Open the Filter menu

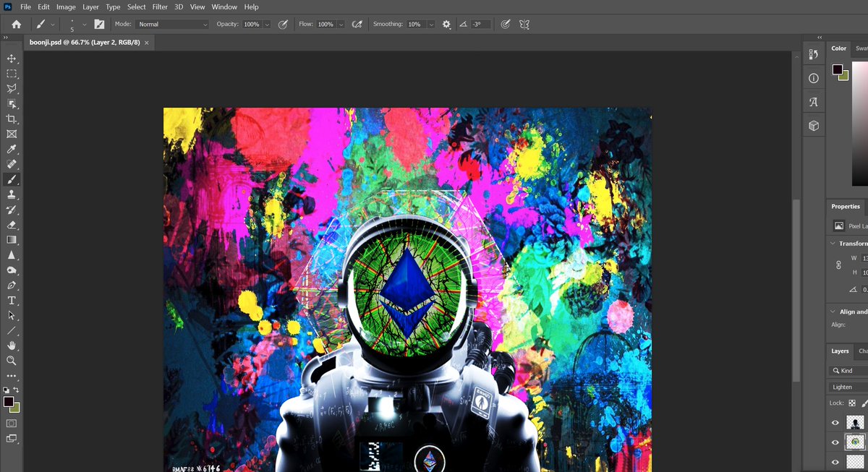point(160,7)
